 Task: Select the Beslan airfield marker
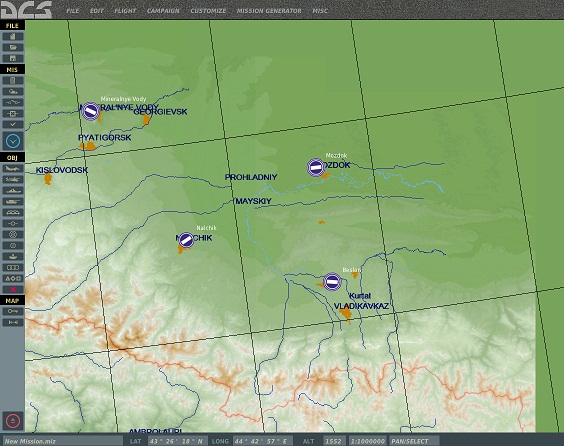332,282
